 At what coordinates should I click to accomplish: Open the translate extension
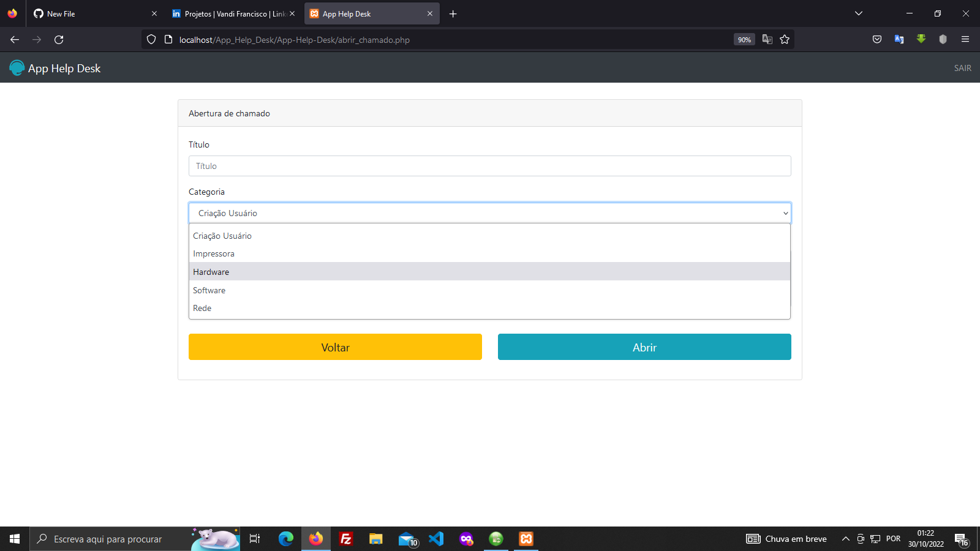899,39
